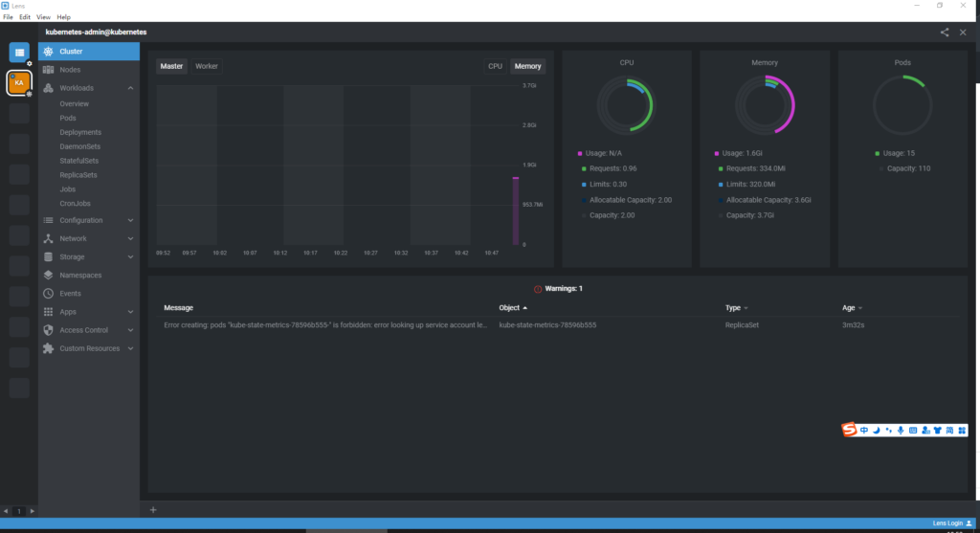Click green swatch for CPU Requests 0.96
Image resolution: width=980 pixels, height=533 pixels.
click(x=584, y=168)
